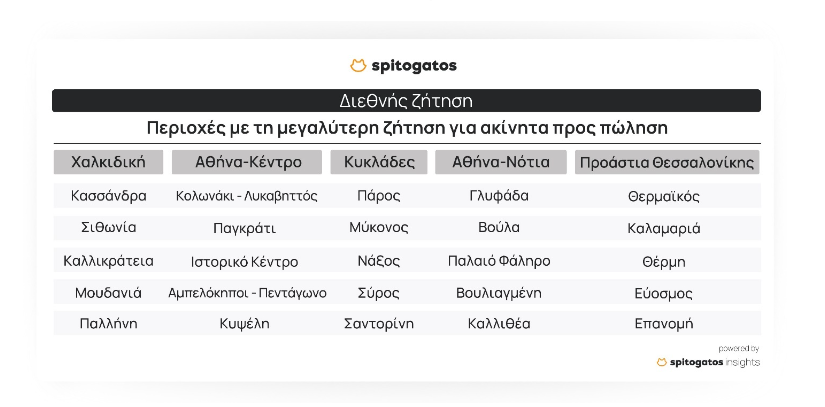Click the spitogatos cat logo icon at top

click(357, 66)
